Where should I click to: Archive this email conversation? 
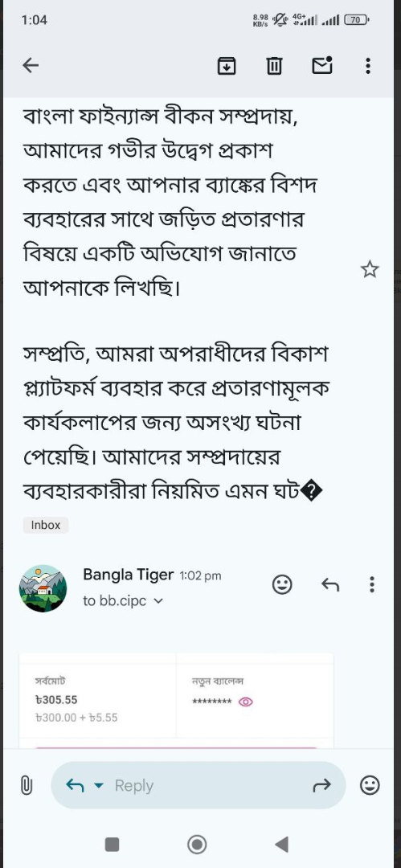(226, 66)
